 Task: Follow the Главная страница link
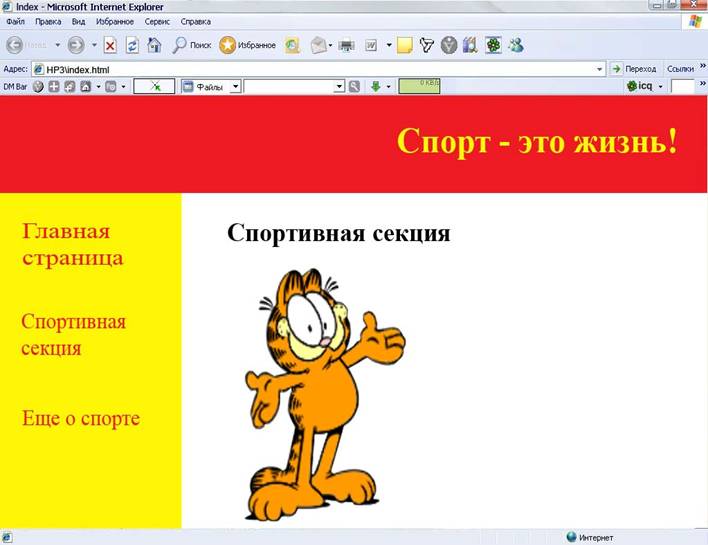coord(73,244)
